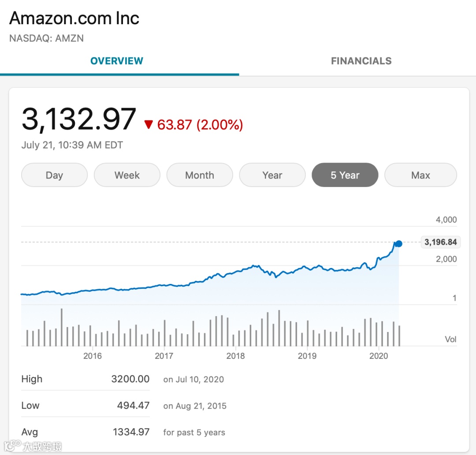The image size is (476, 455).
Task: Click the 3,132.97 current price
Action: (x=78, y=119)
